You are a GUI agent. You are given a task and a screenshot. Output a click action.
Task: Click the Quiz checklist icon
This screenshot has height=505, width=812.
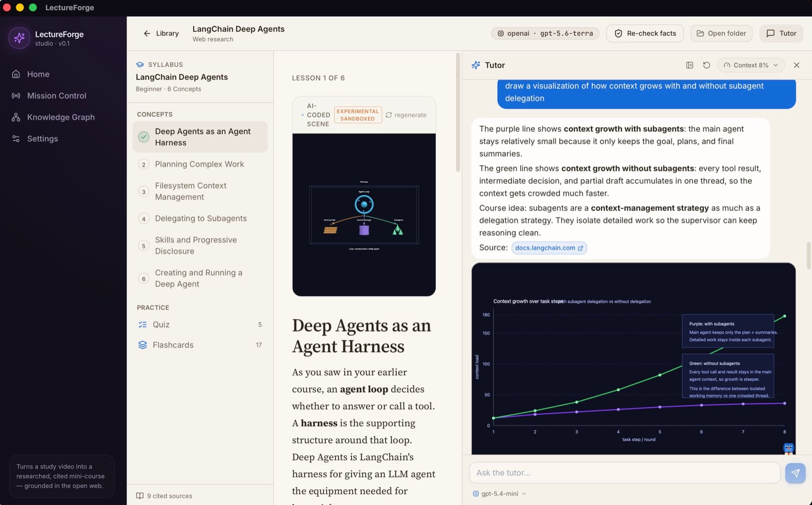(x=143, y=325)
